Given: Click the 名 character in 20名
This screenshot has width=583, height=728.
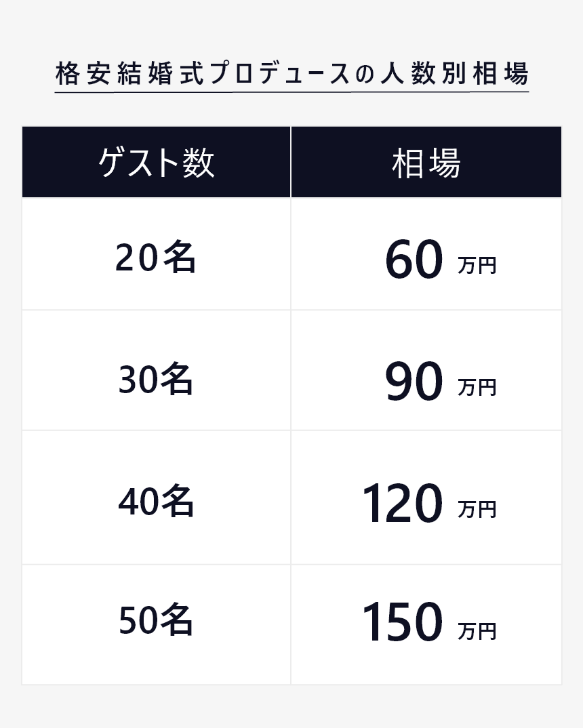Looking at the screenshot, I should (180, 256).
